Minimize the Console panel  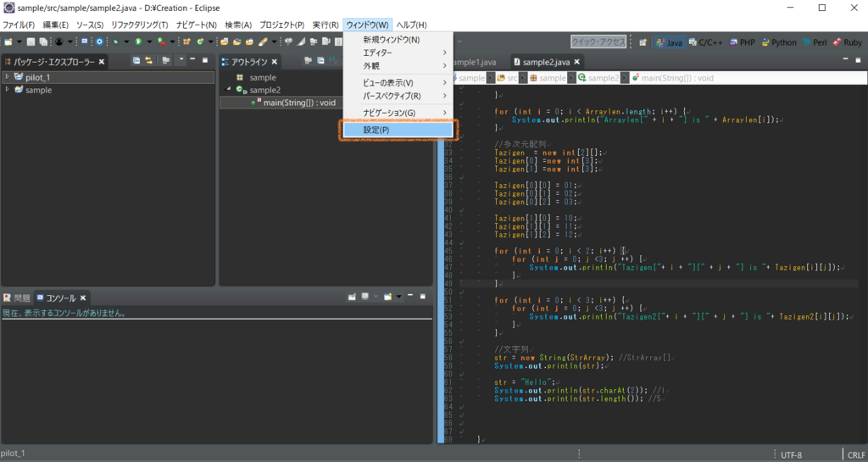click(409, 297)
